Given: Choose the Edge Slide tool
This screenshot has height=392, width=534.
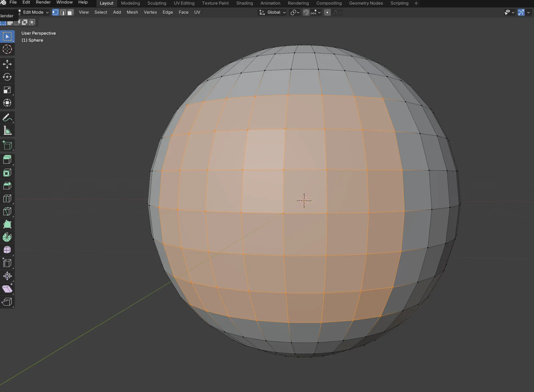Looking at the screenshot, I should (x=7, y=263).
